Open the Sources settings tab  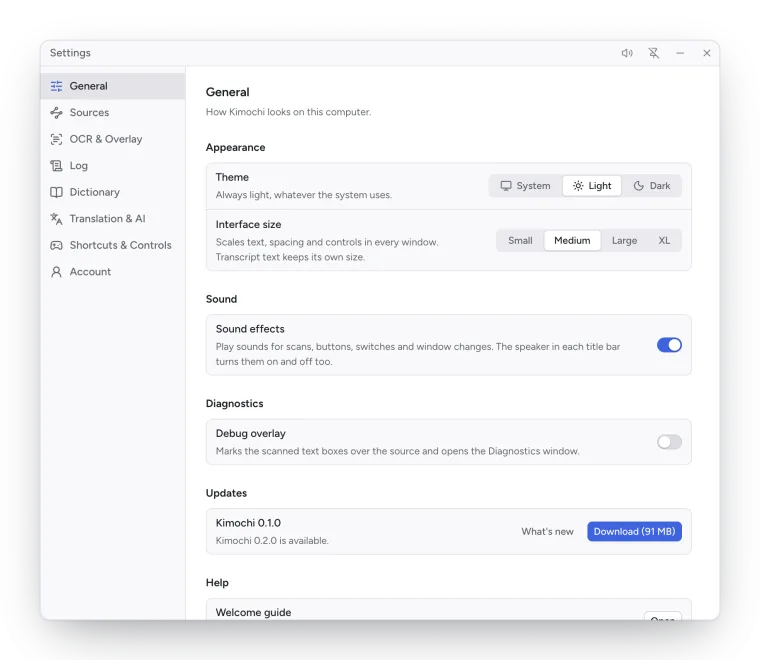(113, 113)
